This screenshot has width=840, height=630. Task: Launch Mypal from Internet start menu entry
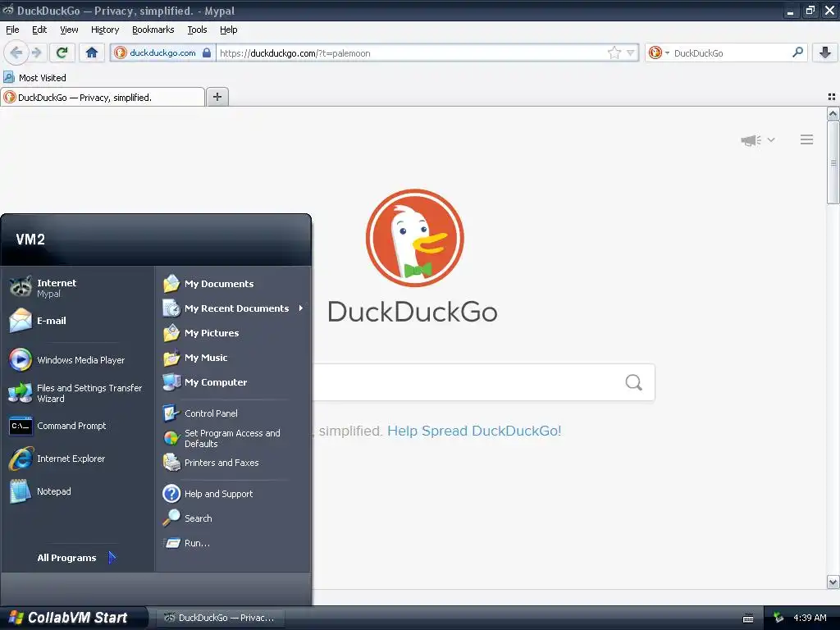[78, 288]
